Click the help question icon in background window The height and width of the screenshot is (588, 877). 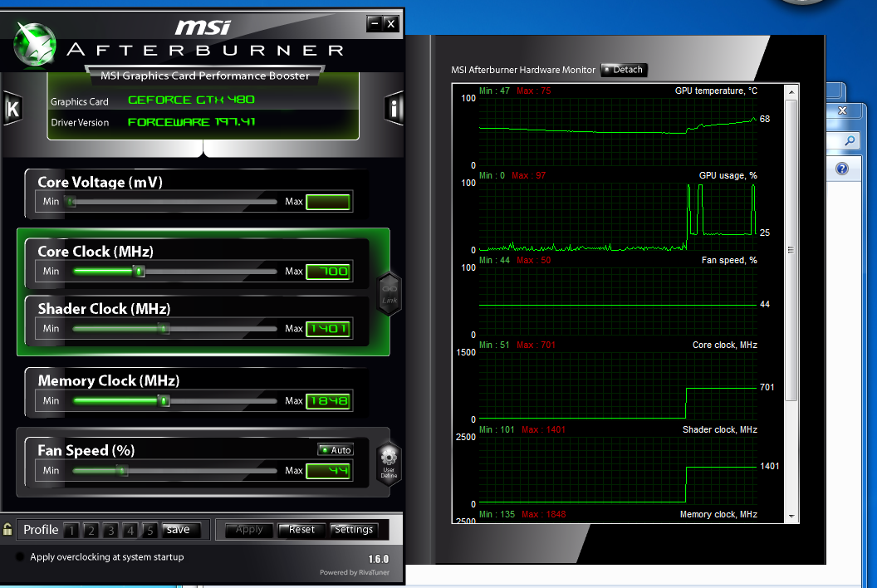[842, 169]
